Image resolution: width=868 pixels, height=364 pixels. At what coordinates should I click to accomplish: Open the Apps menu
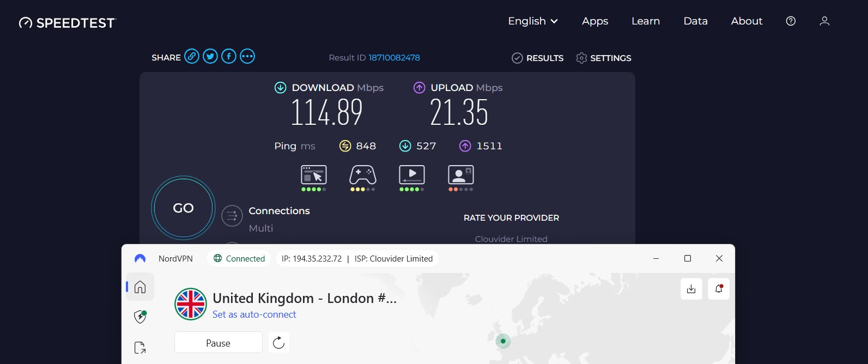click(595, 21)
